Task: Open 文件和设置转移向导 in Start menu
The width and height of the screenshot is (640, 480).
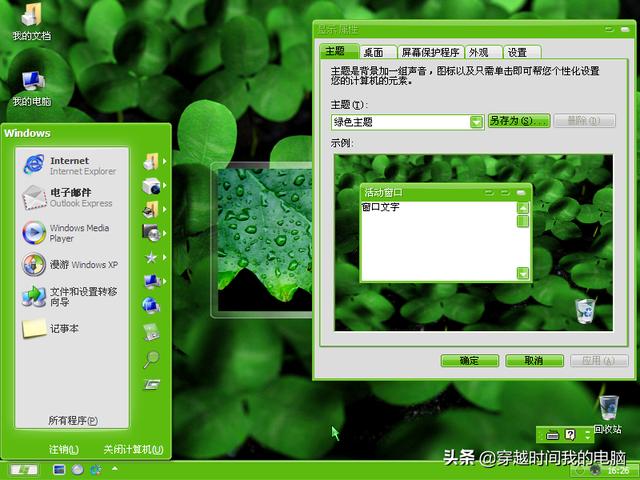Action: [70, 296]
